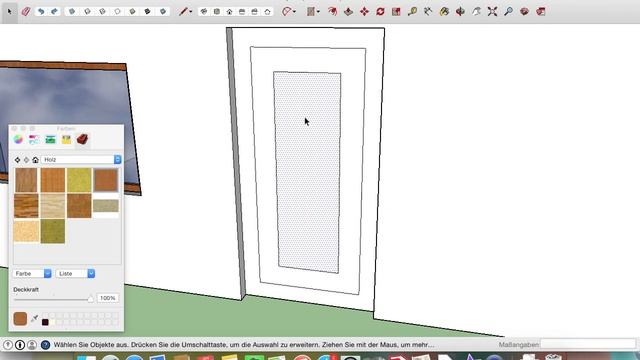Select the Tape Measure tool
This screenshot has width=640, height=360.
click(x=412, y=11)
